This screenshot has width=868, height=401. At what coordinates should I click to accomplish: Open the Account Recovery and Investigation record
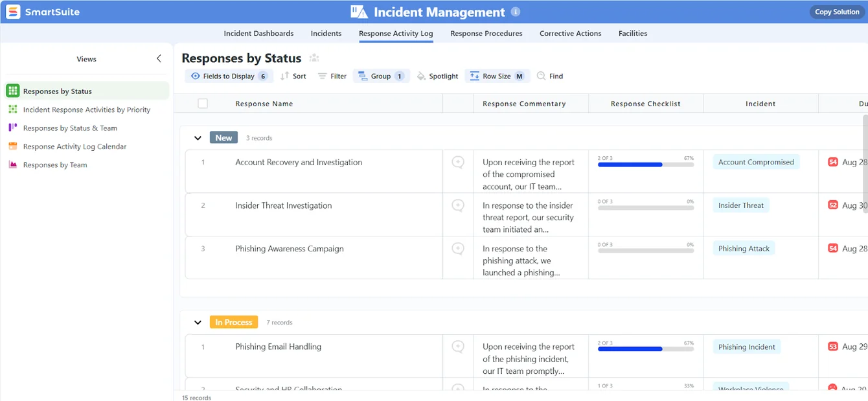[x=299, y=162]
